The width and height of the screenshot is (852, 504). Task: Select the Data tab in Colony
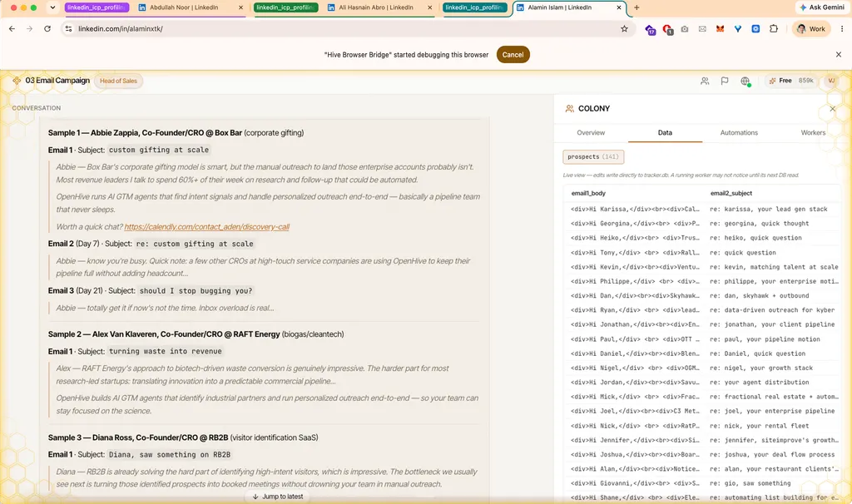coord(665,132)
